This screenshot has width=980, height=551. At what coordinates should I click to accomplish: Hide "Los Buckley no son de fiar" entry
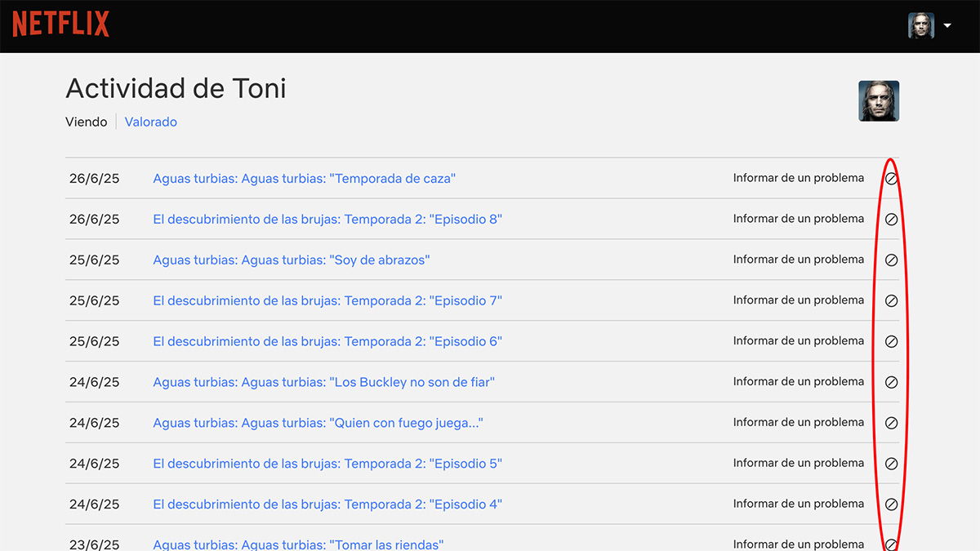point(892,382)
